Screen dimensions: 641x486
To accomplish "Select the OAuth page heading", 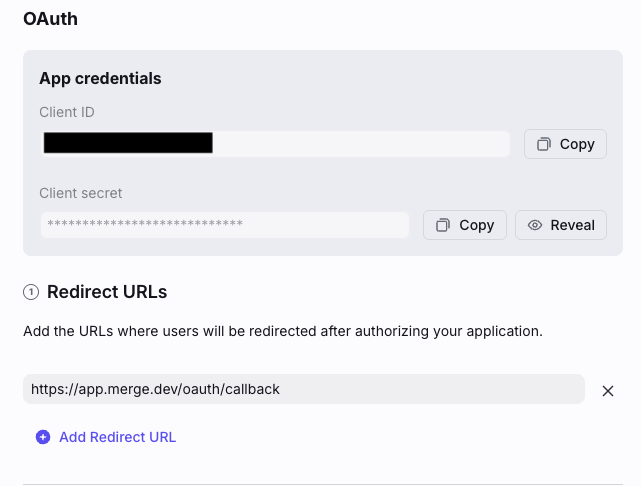I will click(50, 19).
